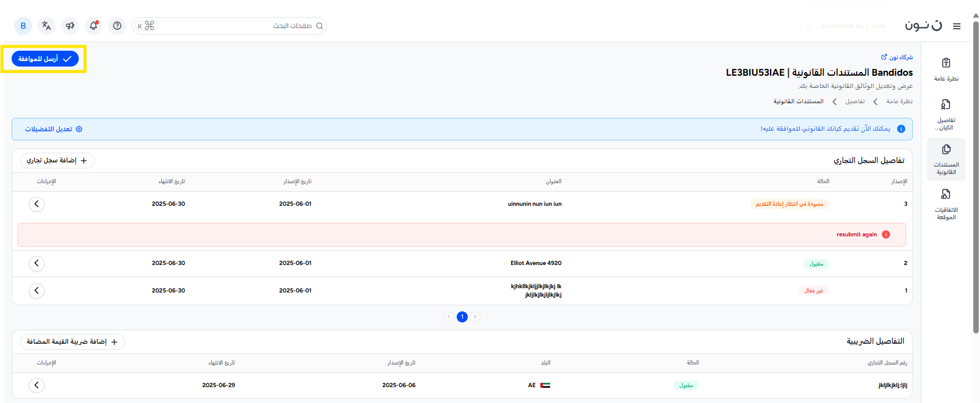The height and width of the screenshot is (403, 980).
Task: Click the info icon beside resubmit again
Action: 886,234
